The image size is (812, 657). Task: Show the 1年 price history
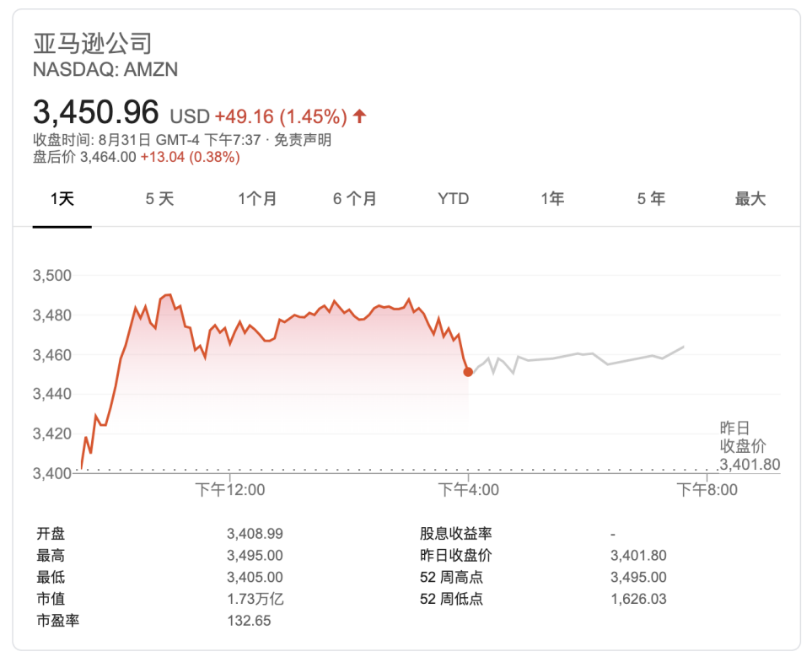[552, 198]
